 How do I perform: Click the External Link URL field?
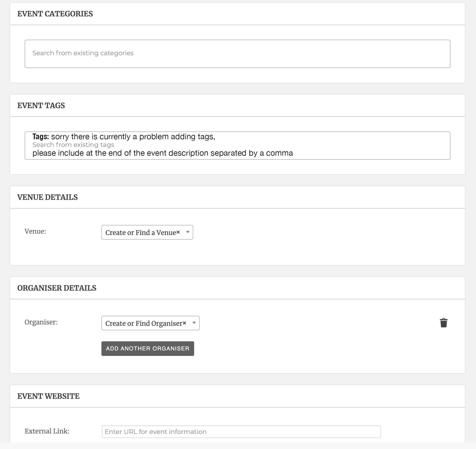241,431
